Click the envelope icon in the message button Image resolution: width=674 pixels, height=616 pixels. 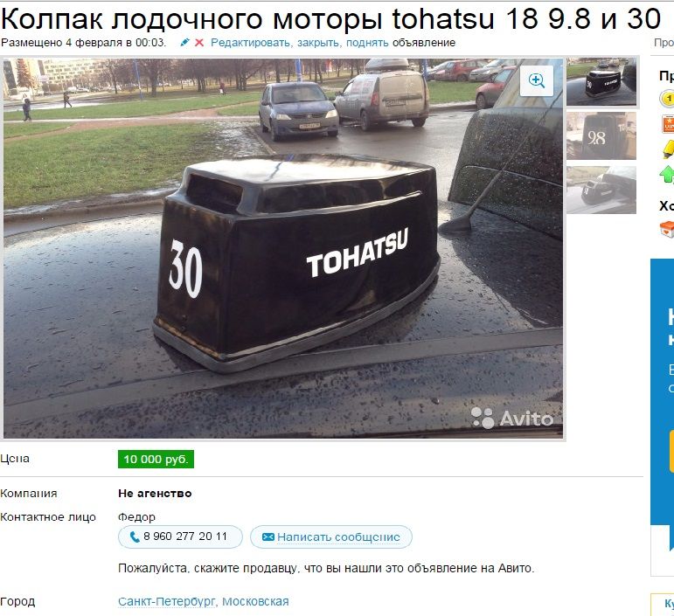(268, 537)
